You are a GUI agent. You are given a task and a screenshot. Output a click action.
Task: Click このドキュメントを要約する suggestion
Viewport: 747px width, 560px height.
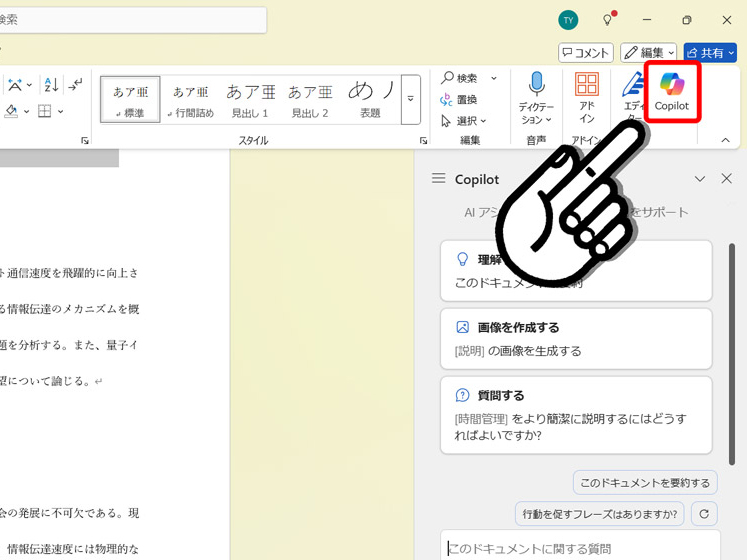645,483
